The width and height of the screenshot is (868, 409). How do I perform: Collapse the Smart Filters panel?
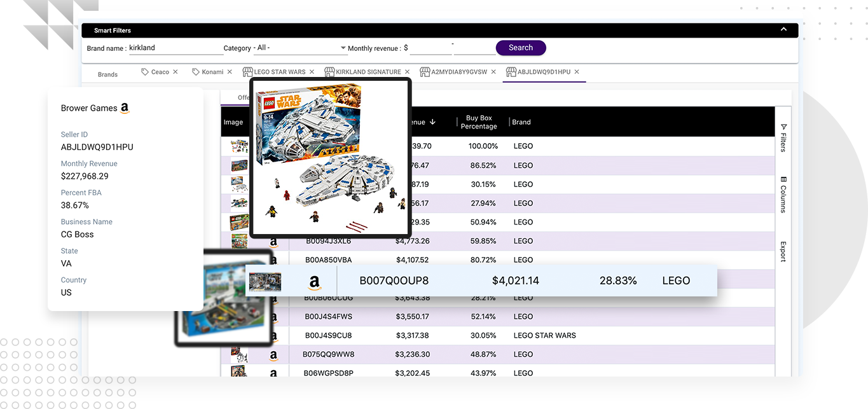click(x=783, y=29)
